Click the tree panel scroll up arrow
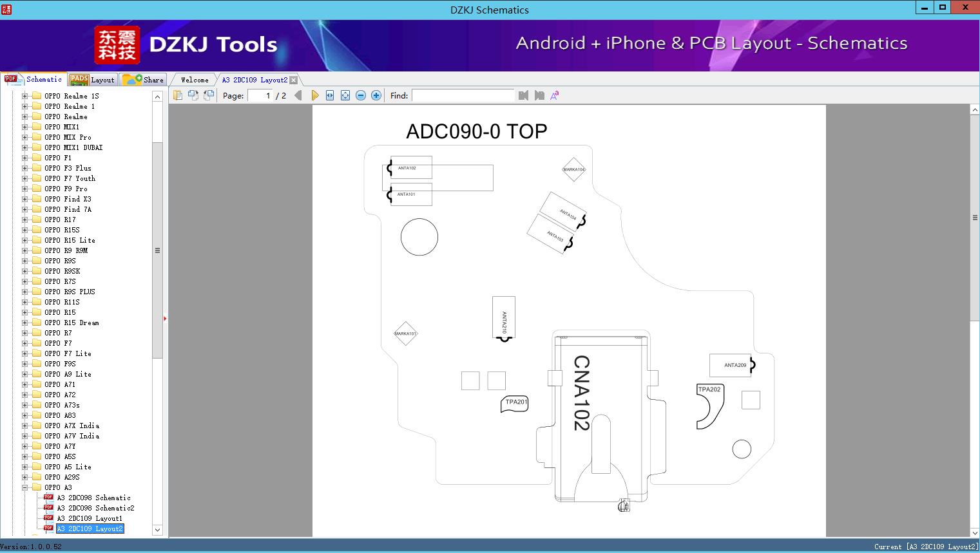 pos(157,97)
